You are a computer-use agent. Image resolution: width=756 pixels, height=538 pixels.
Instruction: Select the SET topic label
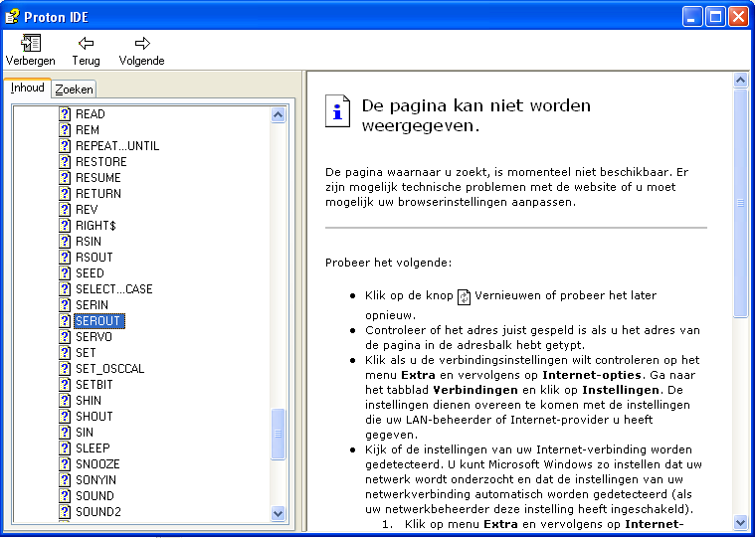86,353
